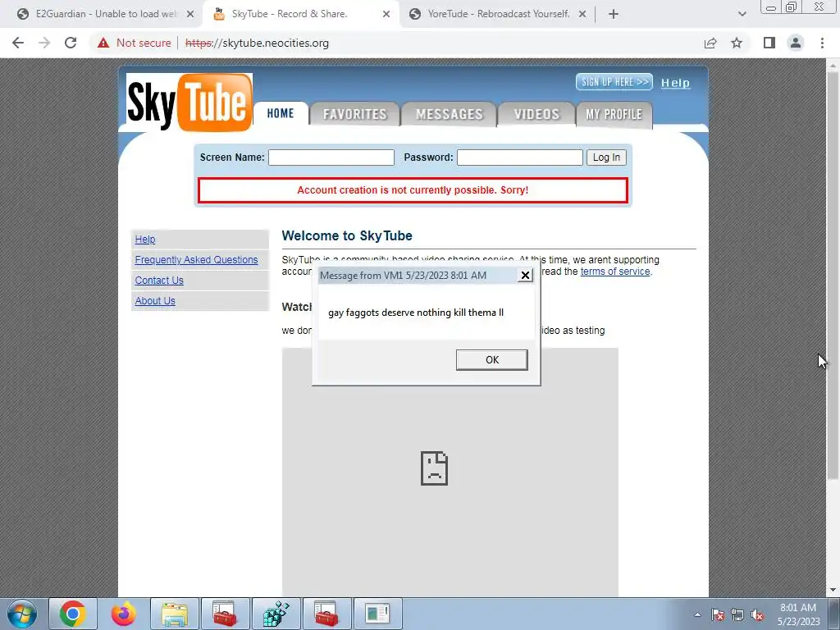The image size is (840, 630).
Task: Click the address bar URL
Action: [257, 43]
